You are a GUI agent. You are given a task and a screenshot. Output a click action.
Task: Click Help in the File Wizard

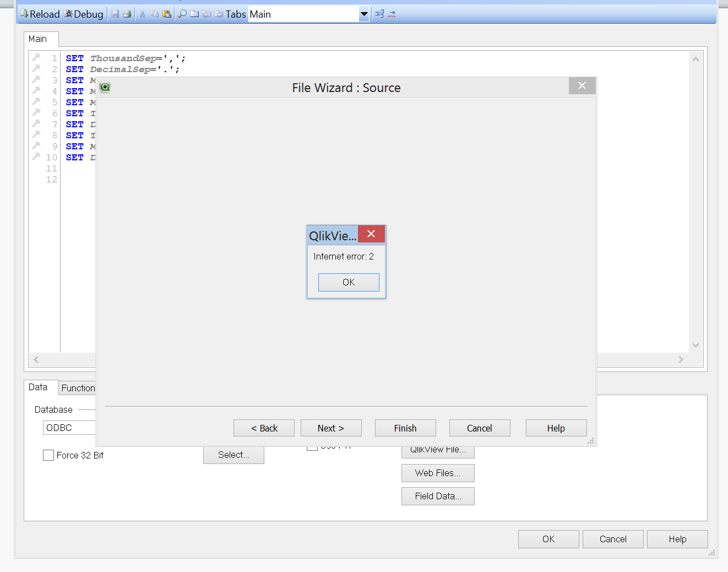[x=556, y=428]
